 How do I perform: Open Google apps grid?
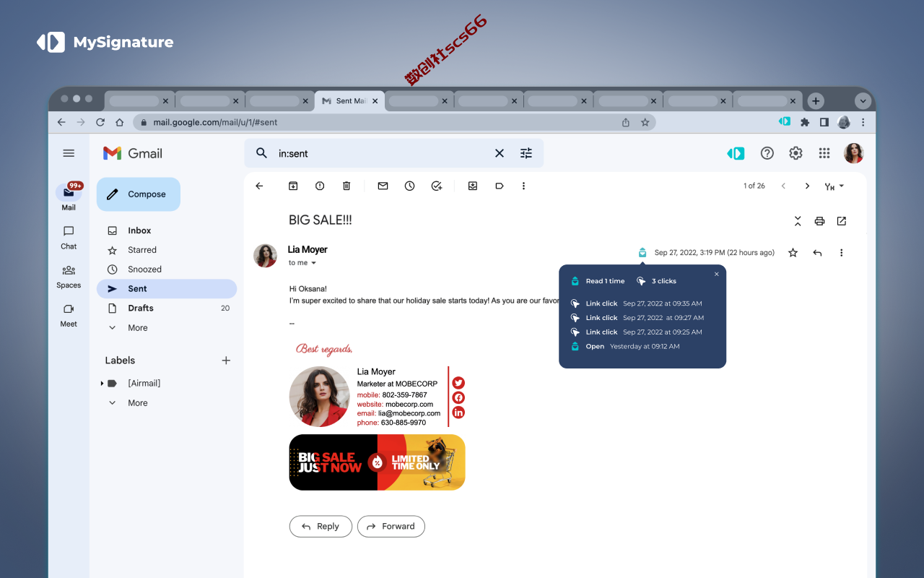(x=824, y=153)
